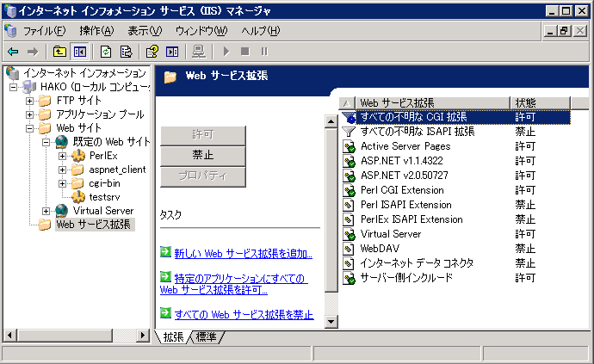The height and width of the screenshot is (364, 594).
Task: Click the PerlEx ISAPI Extension row icon
Action: [349, 219]
